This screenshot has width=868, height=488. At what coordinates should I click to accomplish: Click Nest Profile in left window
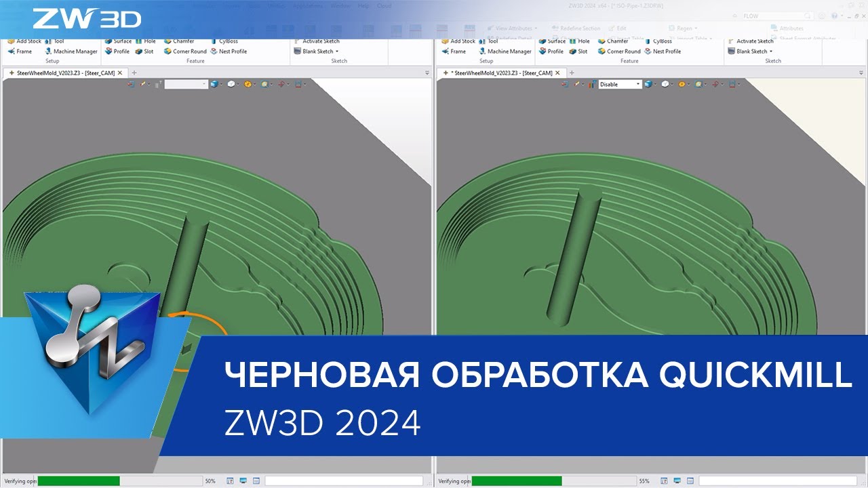tap(229, 52)
